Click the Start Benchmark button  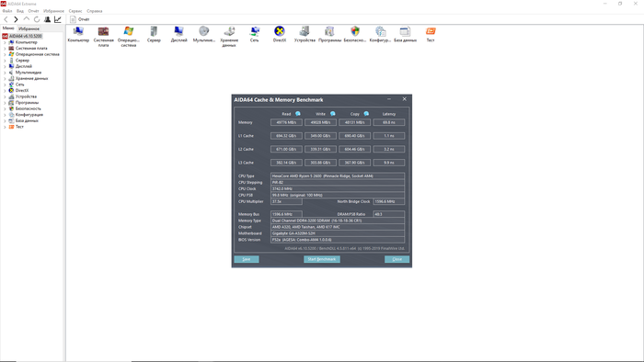(x=322, y=259)
